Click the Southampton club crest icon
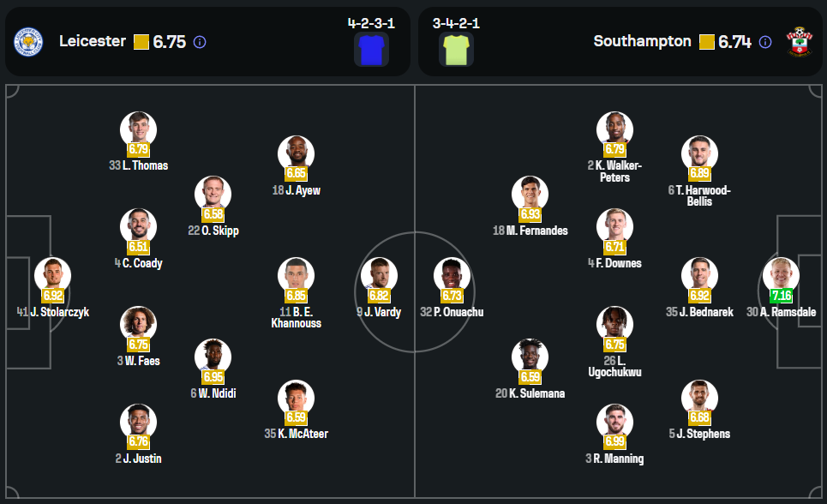 (x=800, y=41)
